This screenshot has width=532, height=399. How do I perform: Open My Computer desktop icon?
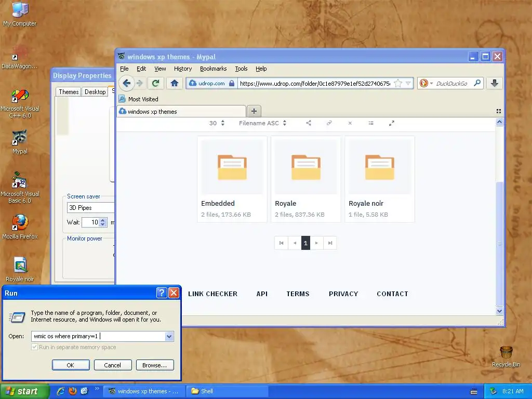pyautogui.click(x=20, y=14)
